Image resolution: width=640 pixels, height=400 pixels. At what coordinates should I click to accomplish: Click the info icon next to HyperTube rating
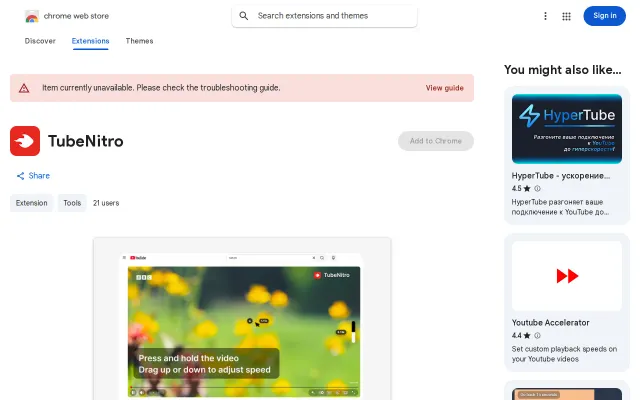[537, 189]
